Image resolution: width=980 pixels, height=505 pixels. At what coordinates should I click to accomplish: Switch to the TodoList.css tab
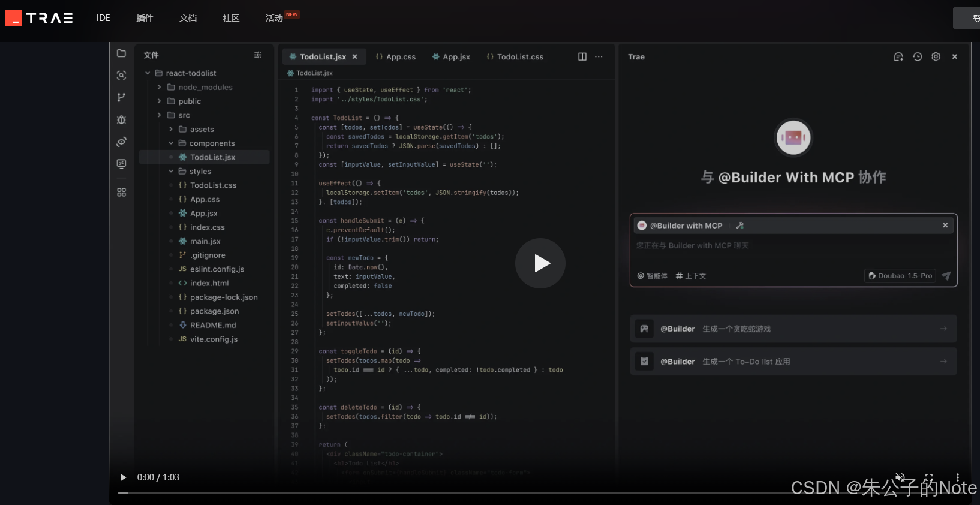click(515, 57)
